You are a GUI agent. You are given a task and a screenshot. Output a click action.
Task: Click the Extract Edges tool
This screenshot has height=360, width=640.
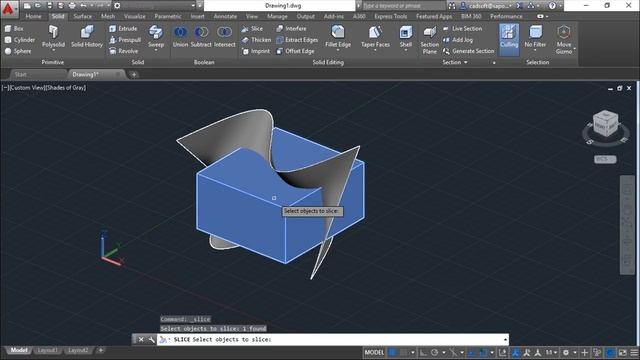297,40
